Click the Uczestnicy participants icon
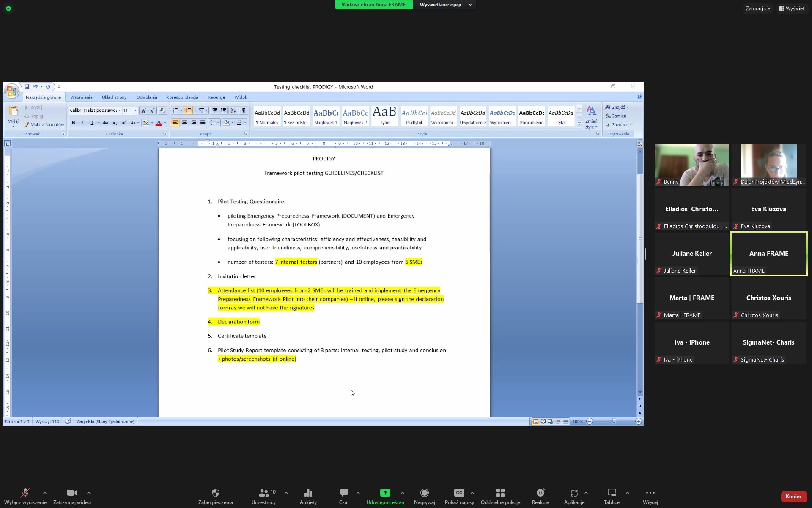This screenshot has height=508, width=812. (263, 493)
